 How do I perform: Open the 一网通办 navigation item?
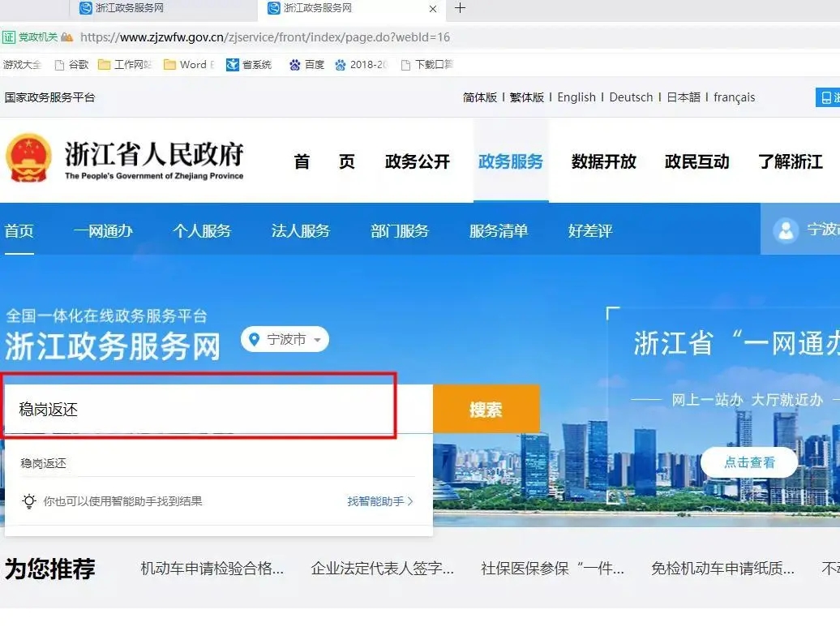pos(104,231)
